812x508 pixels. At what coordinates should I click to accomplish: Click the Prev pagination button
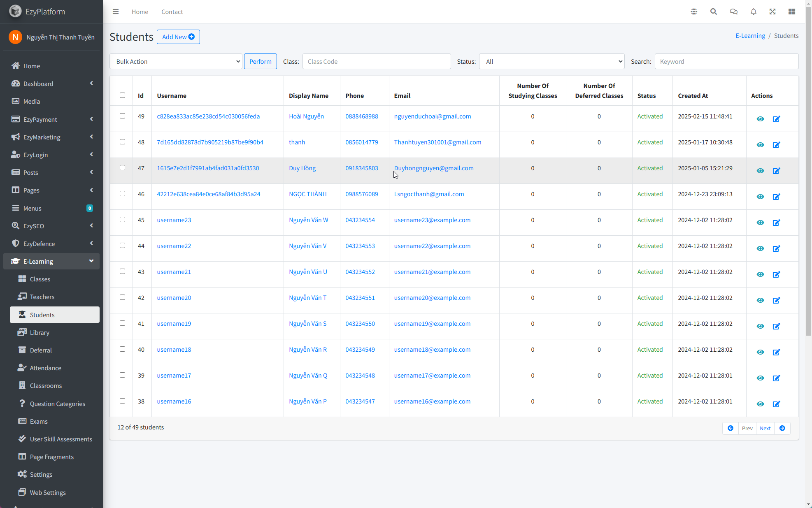coord(747,428)
